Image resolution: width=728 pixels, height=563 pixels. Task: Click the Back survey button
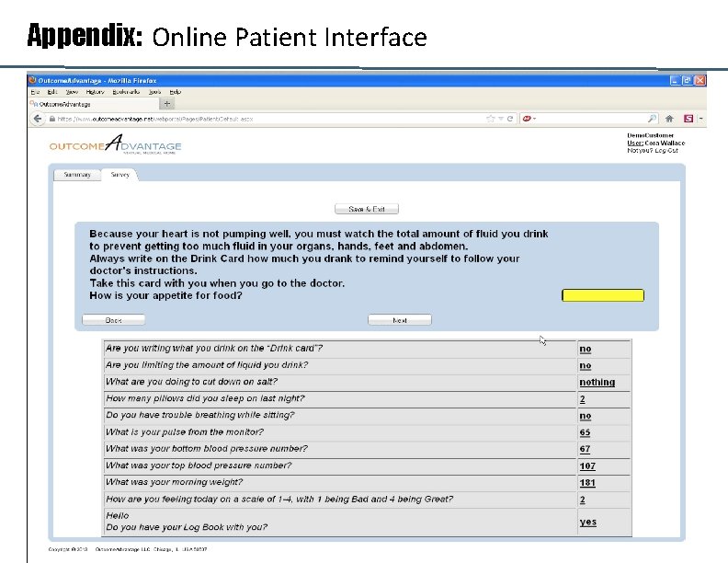(x=113, y=320)
